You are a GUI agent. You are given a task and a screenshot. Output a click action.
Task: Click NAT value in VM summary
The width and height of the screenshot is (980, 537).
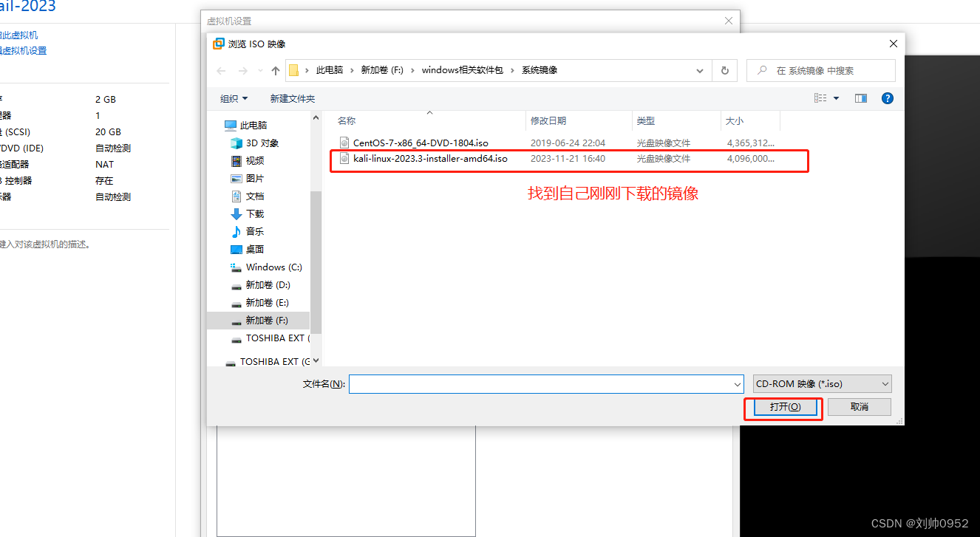click(x=104, y=164)
